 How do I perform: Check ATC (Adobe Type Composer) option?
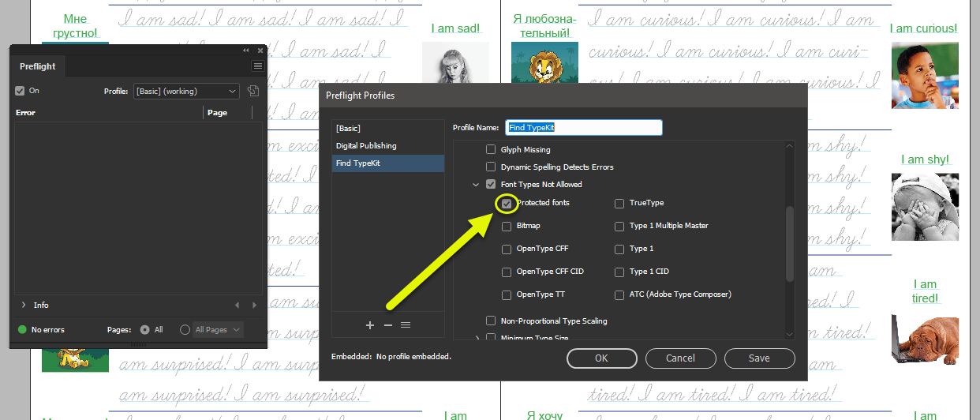619,295
